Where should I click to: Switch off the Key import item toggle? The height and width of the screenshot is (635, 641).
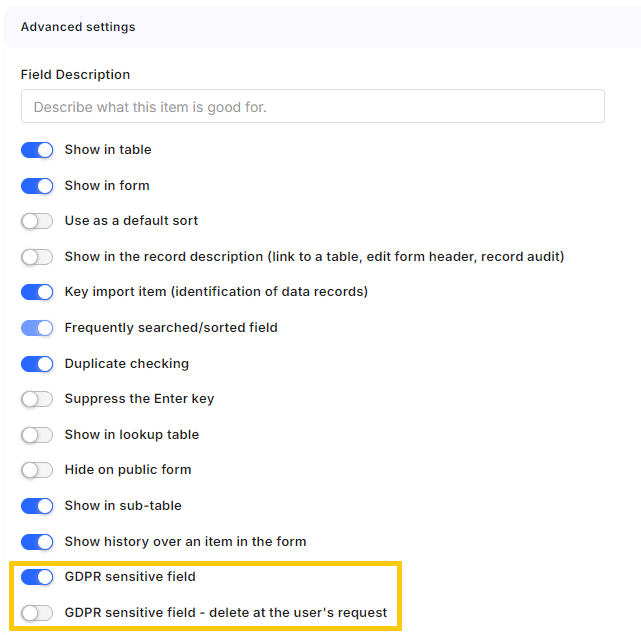click(37, 292)
